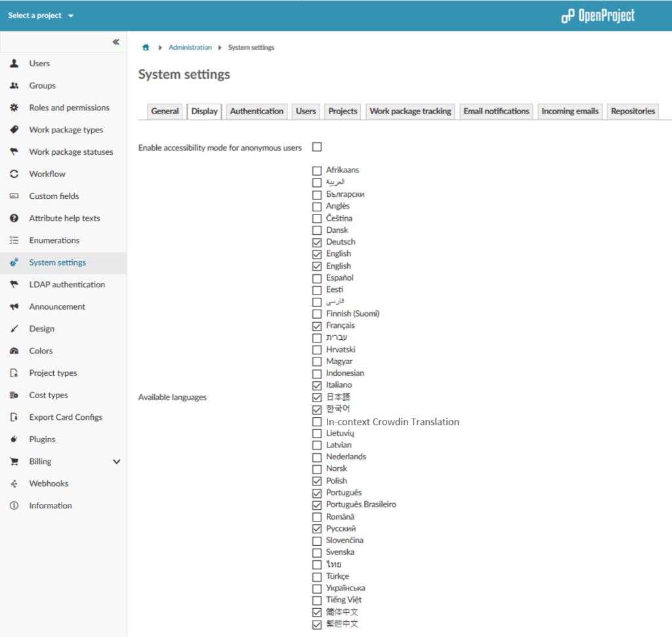
Task: Uncheck the Deutsch language option
Action: (x=316, y=241)
